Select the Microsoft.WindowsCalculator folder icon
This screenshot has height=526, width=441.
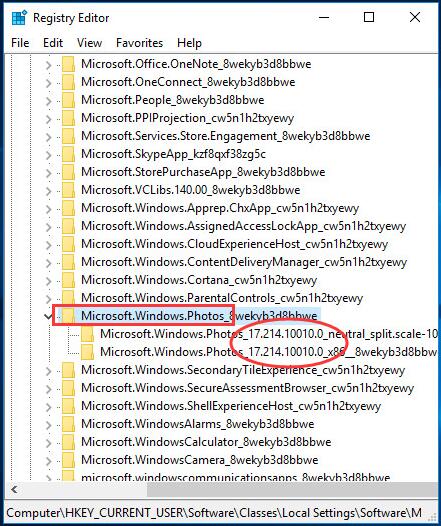[68, 442]
